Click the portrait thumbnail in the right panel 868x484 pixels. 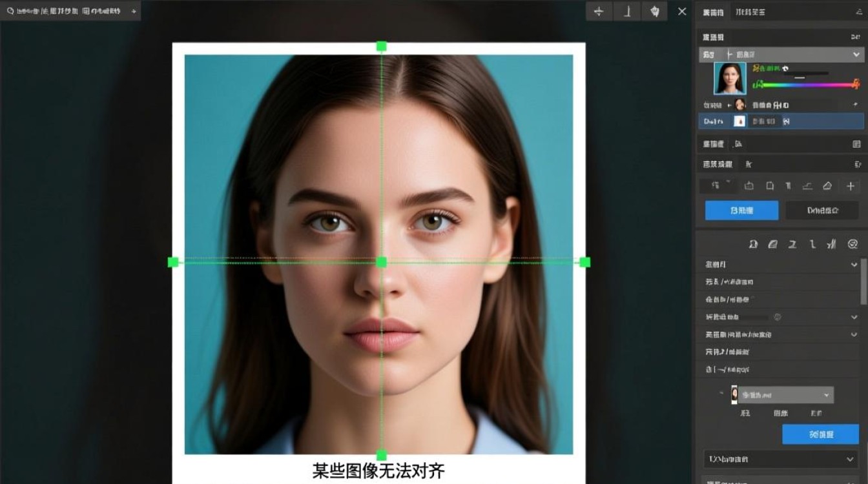729,77
